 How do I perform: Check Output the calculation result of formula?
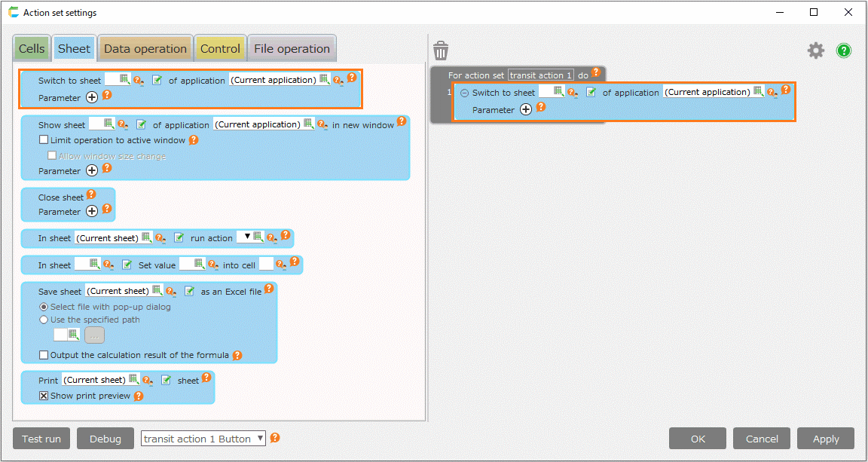(x=44, y=355)
